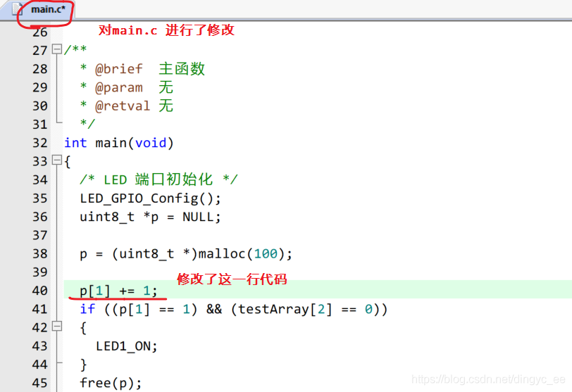Click line number 40 in the margin
Image resolution: width=572 pixels, height=392 pixels.
40,291
